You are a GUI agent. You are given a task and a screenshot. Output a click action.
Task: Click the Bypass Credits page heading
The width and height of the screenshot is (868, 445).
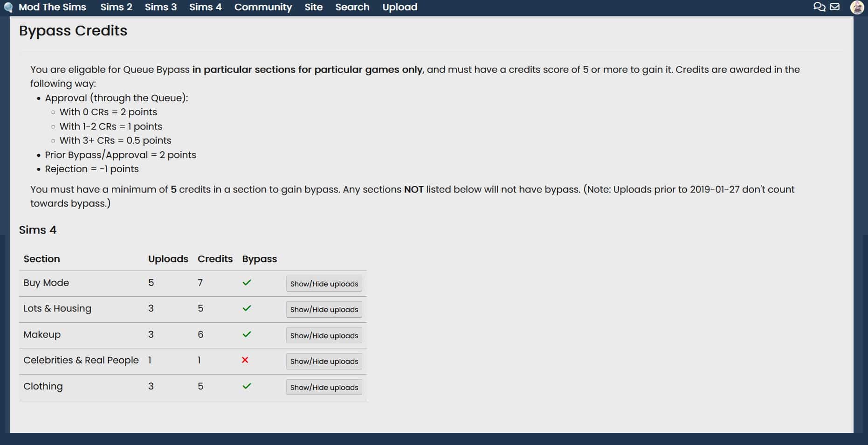coord(73,31)
